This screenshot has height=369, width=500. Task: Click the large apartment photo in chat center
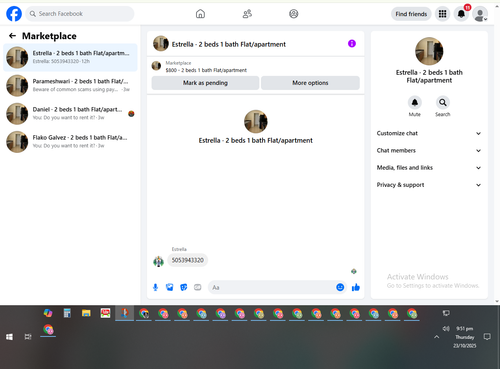256,121
